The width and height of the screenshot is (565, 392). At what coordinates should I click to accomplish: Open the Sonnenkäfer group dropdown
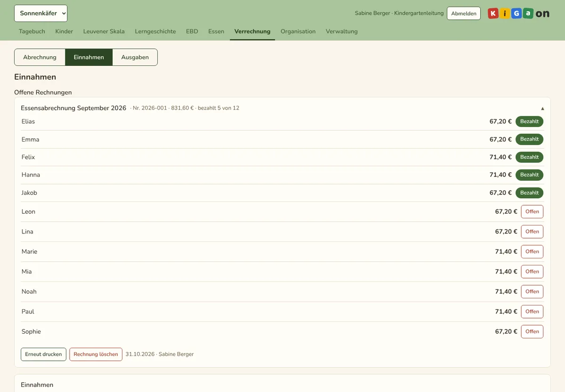(x=41, y=13)
